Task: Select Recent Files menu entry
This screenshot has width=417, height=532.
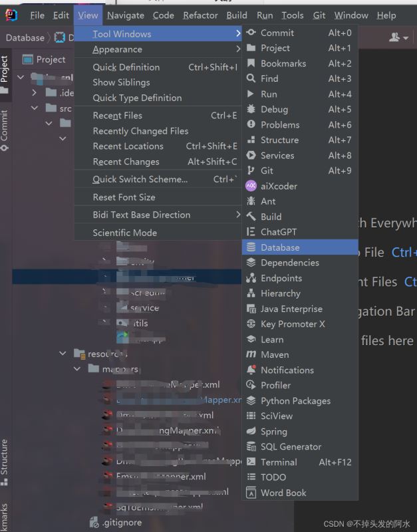Action: pyautogui.click(x=158, y=115)
